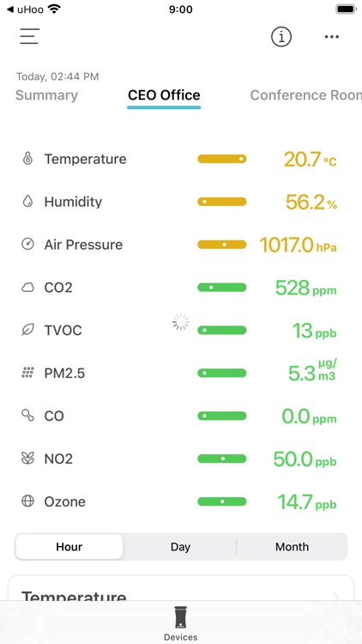Image resolution: width=362 pixels, height=644 pixels.
Task: Open the hamburger menu icon
Action: coord(29,36)
